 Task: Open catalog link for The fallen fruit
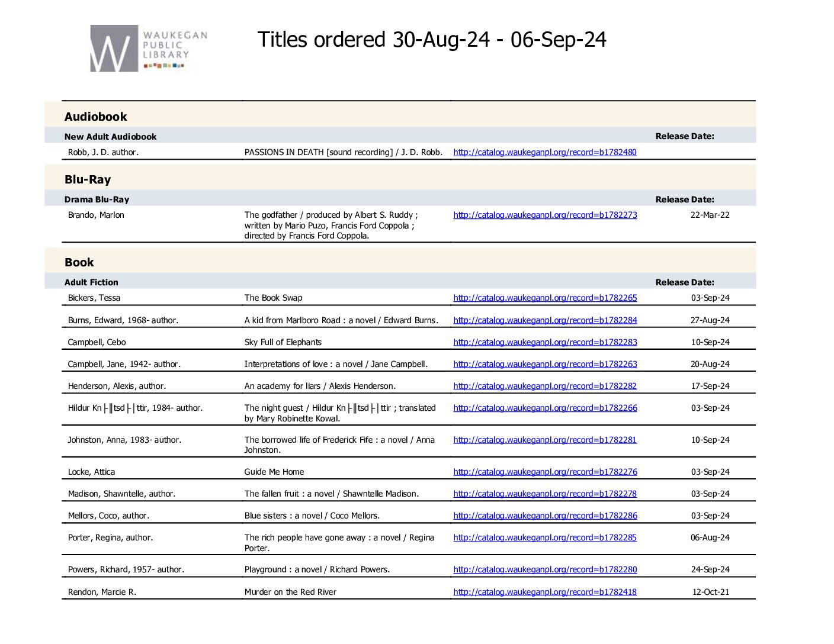tap(545, 494)
